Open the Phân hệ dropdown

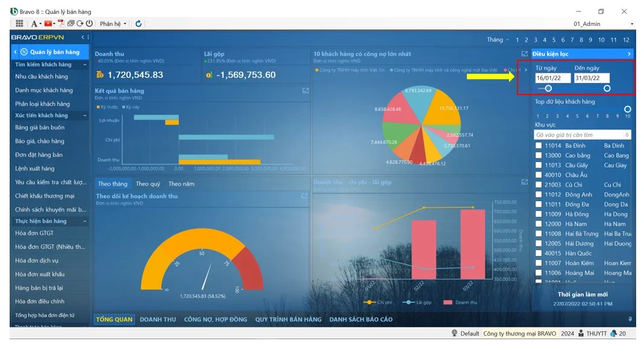113,23
